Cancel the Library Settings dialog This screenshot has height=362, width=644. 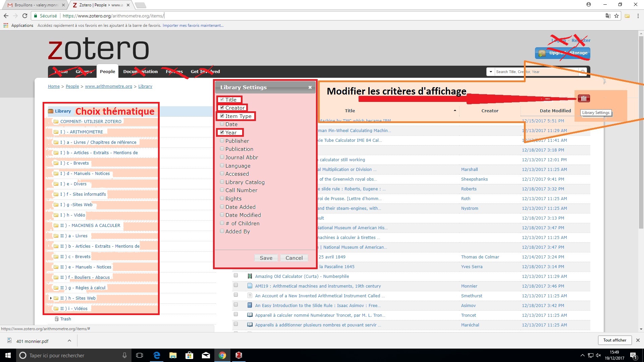point(294,258)
